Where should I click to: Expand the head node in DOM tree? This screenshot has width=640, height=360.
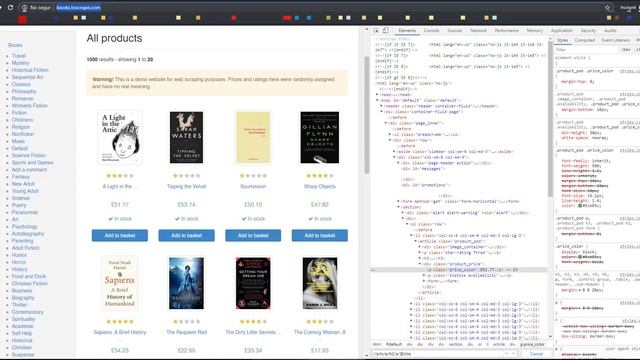(x=377, y=95)
